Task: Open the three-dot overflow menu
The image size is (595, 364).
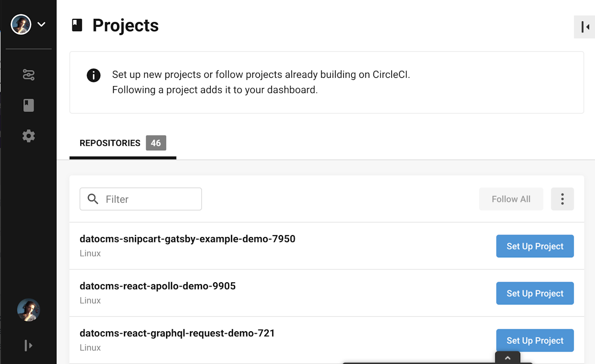Action: (562, 199)
